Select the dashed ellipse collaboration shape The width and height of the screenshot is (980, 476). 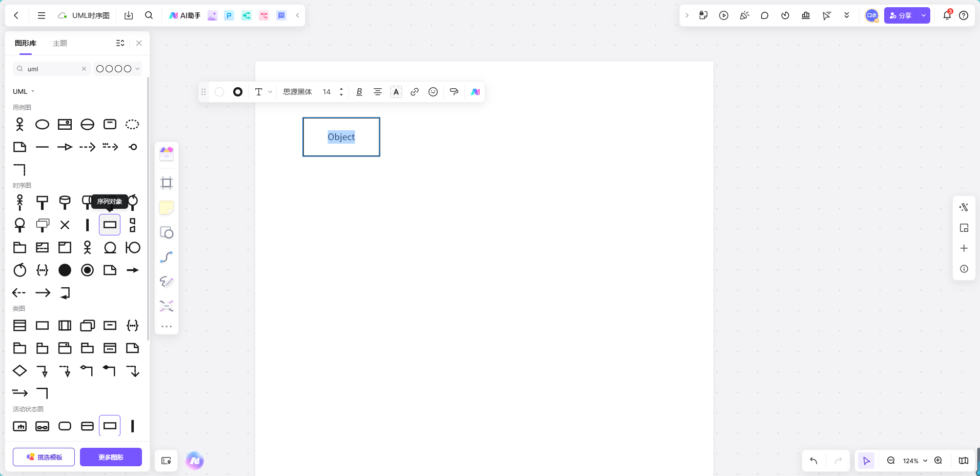[x=132, y=124]
